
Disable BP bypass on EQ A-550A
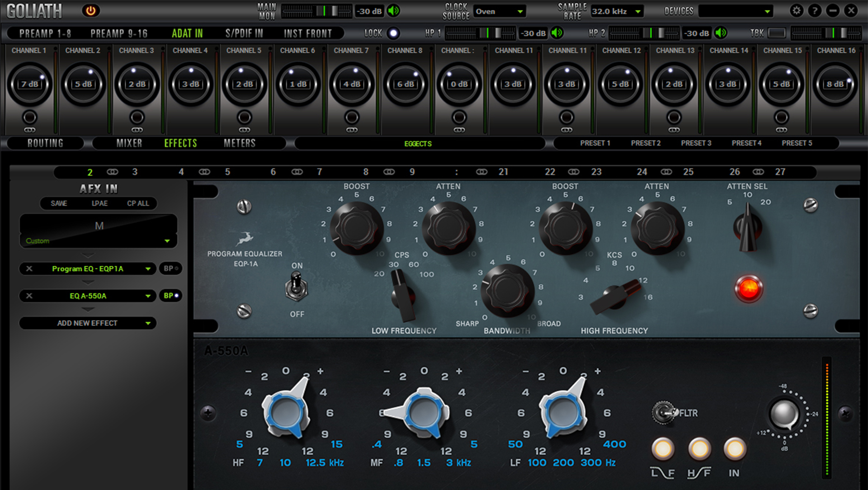(170, 296)
